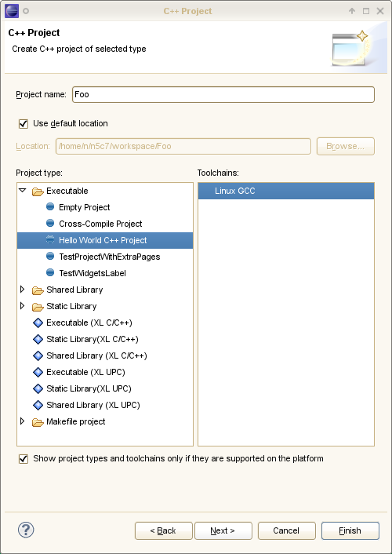Viewport: 392px width, 554px height.
Task: Expand the Makefile project tree node
Action: (x=23, y=421)
